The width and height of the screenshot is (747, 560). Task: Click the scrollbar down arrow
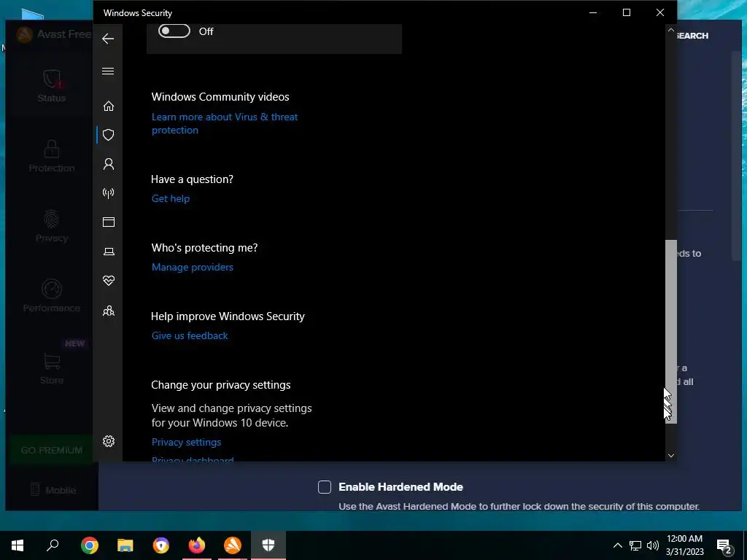click(671, 456)
